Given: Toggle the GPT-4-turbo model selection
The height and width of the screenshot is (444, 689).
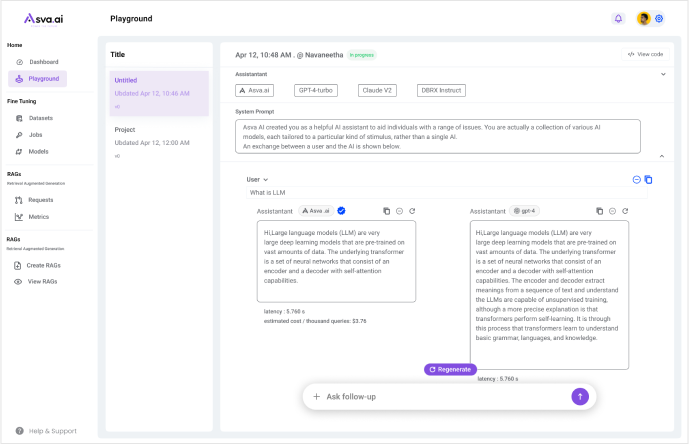Looking at the screenshot, I should (x=315, y=91).
